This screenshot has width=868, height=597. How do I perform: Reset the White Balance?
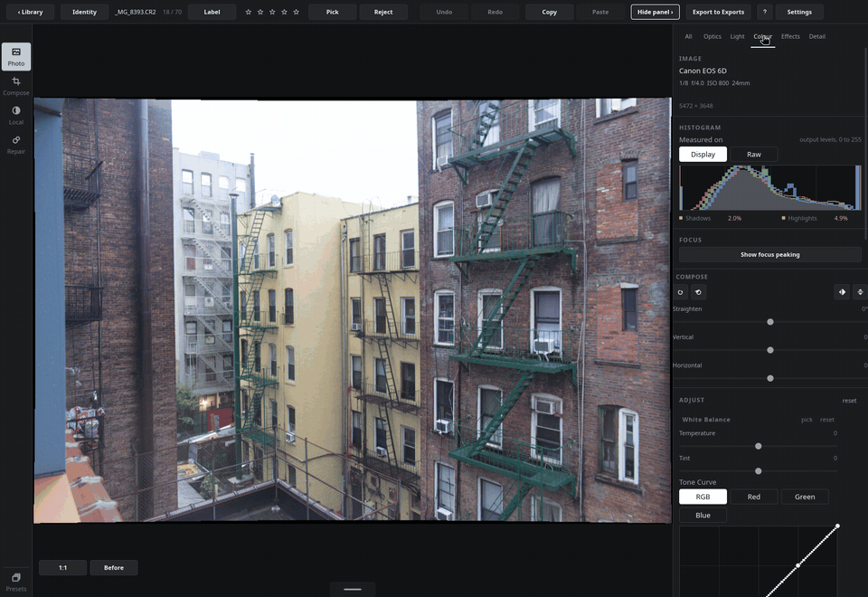[x=827, y=420]
